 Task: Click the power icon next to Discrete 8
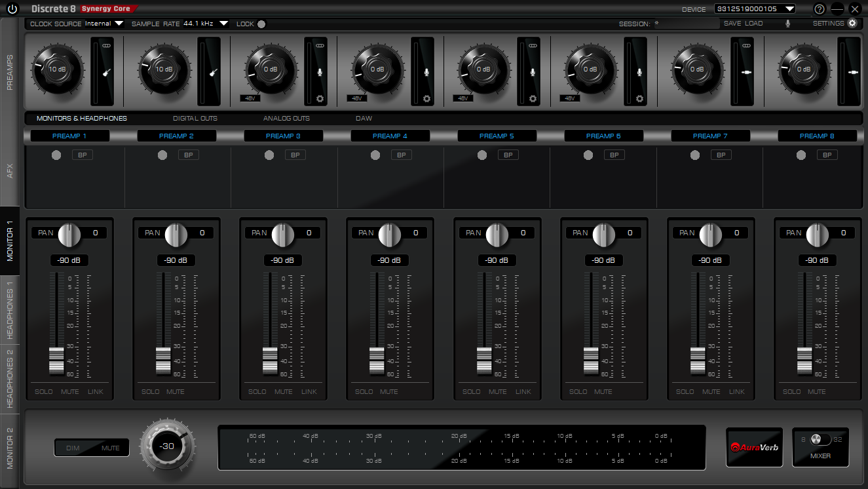coord(12,9)
